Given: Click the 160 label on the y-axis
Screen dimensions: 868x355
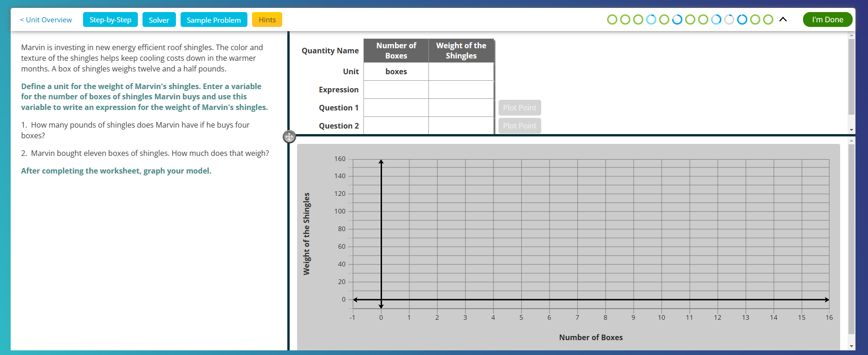Looking at the screenshot, I should click(x=340, y=159).
